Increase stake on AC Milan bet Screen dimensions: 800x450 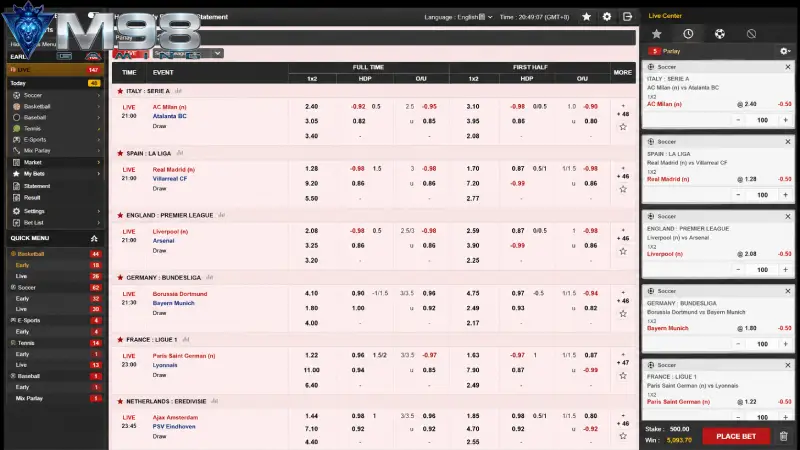pos(786,120)
